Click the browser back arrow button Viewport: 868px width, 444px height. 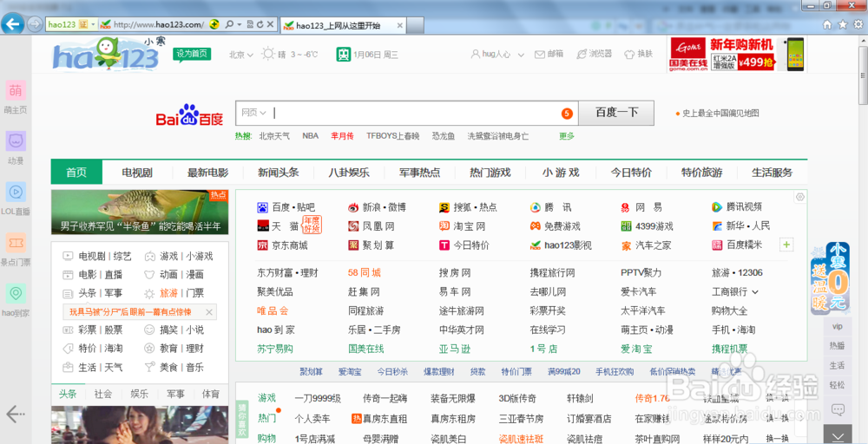click(x=12, y=23)
